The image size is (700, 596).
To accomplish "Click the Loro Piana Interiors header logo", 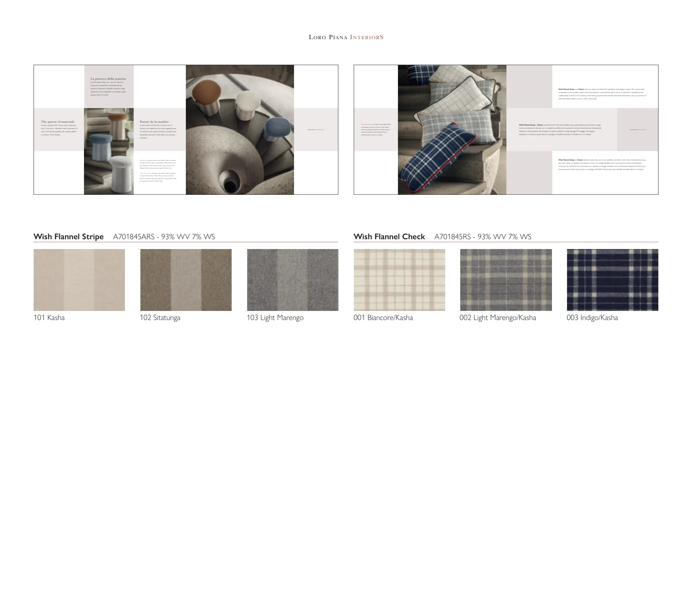I will pyautogui.click(x=346, y=37).
